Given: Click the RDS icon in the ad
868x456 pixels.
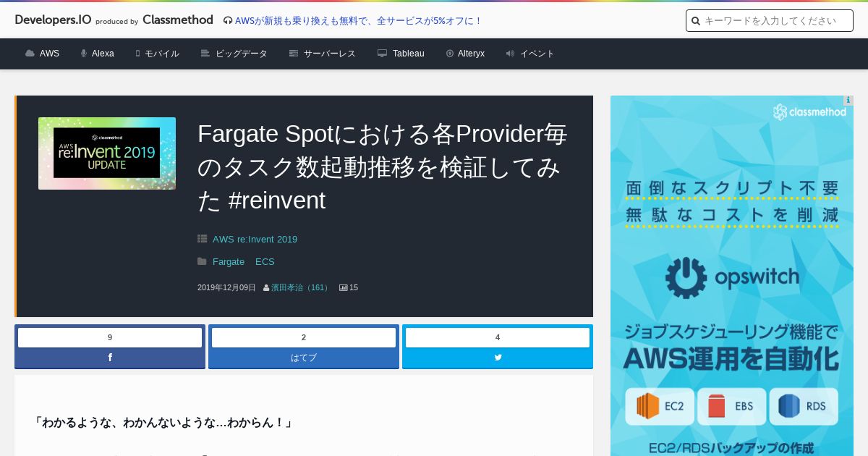Looking at the screenshot, I should [x=803, y=406].
